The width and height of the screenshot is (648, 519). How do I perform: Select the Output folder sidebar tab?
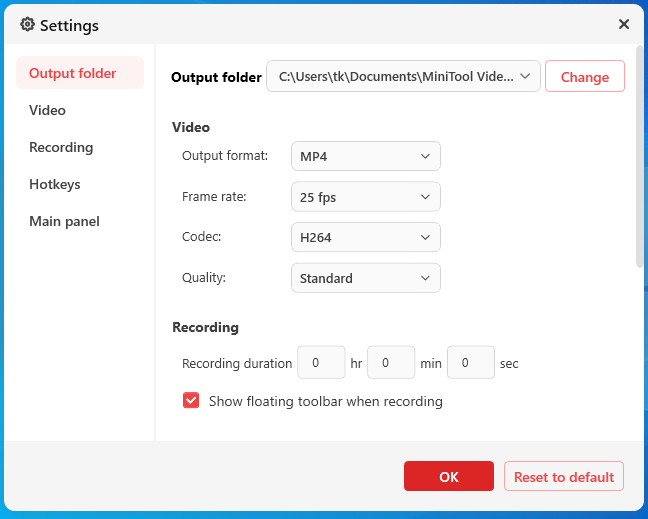tap(80, 73)
